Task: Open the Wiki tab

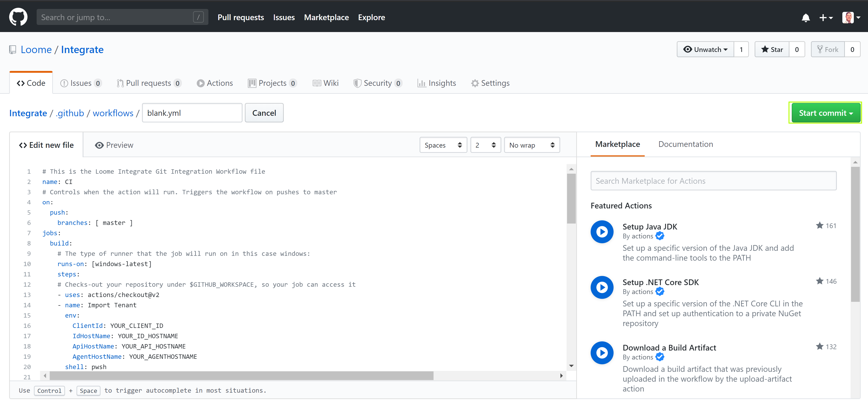Action: [325, 83]
